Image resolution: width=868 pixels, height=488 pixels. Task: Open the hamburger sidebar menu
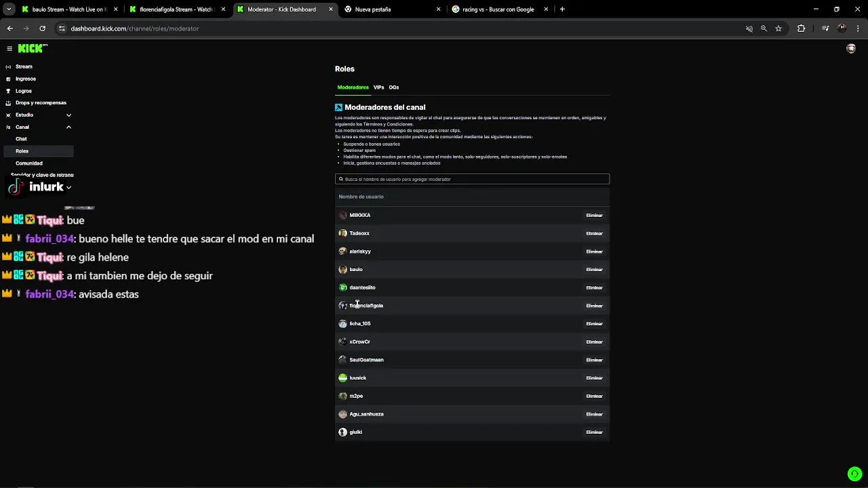[x=9, y=49]
